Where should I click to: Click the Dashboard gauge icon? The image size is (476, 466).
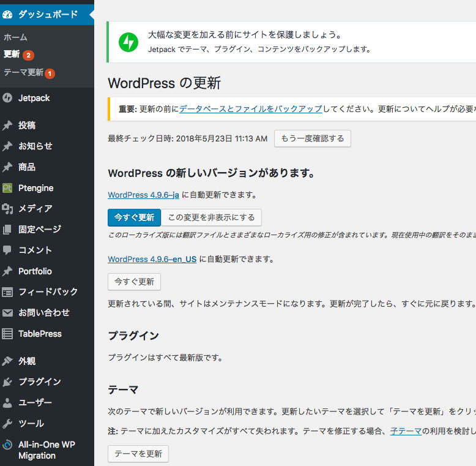7,14
